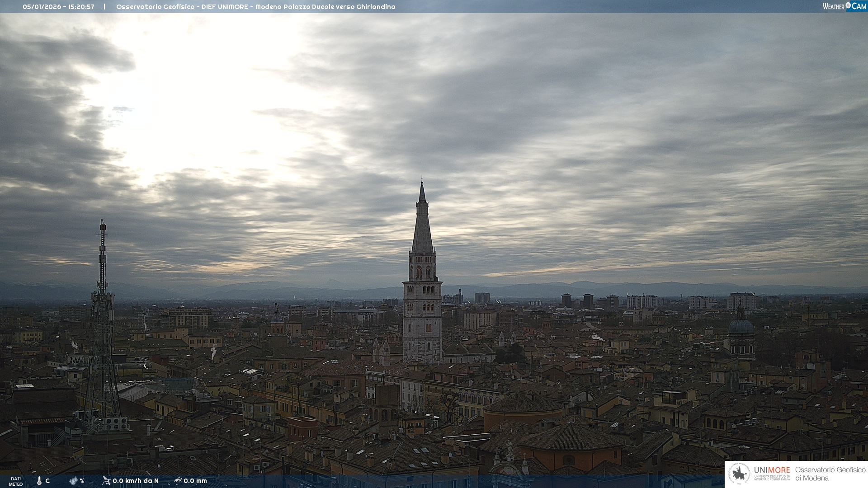Click the WeatherCAM logo
Image resolution: width=868 pixels, height=488 pixels.
[844, 6]
